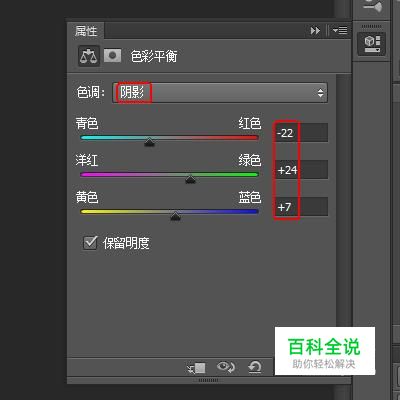Click the 红色 label

tap(250, 123)
